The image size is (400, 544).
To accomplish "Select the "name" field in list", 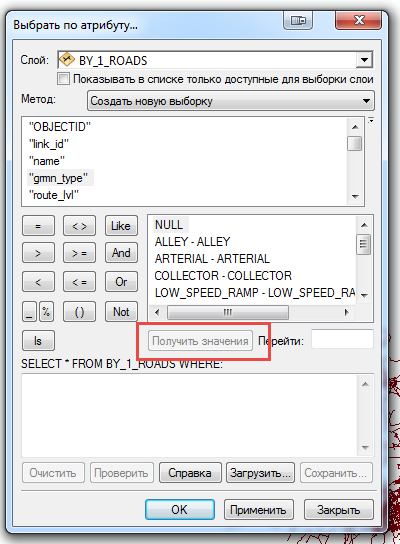I will pos(47,161).
